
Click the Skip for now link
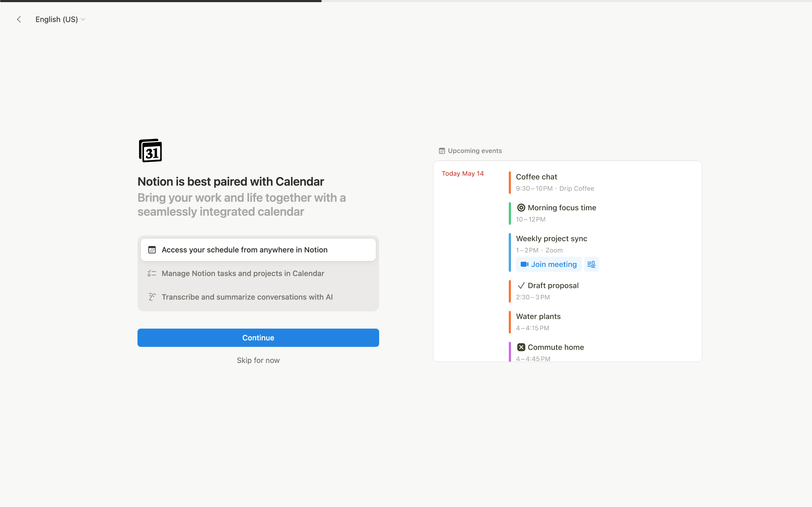click(258, 361)
